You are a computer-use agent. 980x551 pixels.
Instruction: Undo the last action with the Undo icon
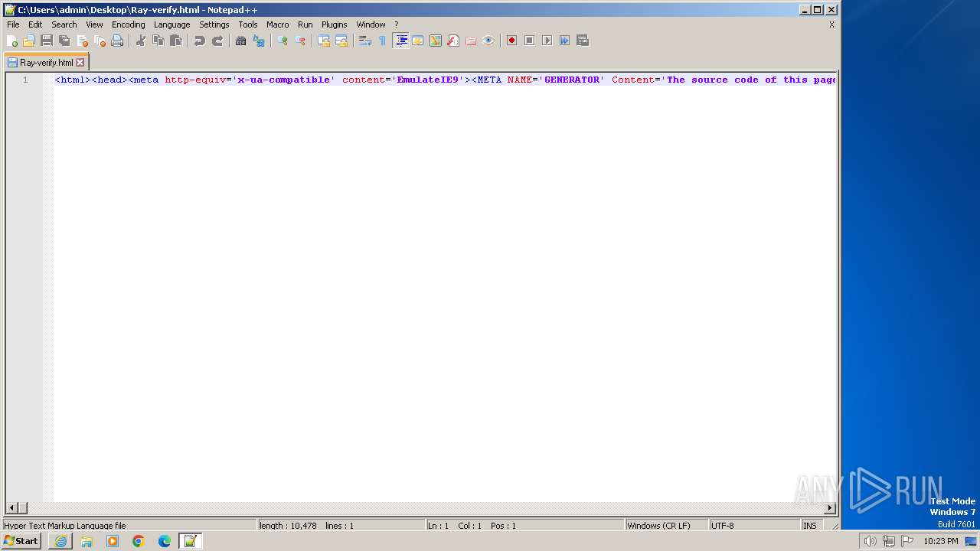(x=200, y=41)
